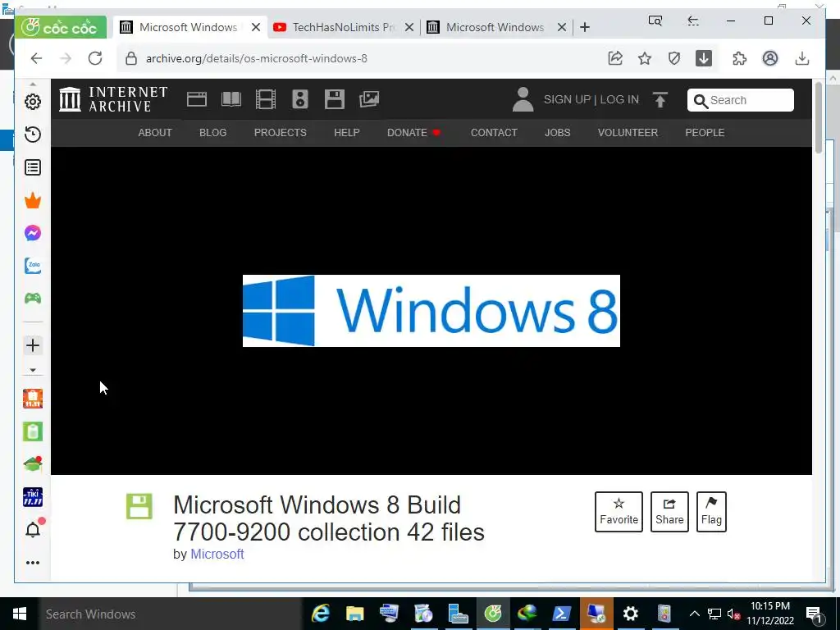840x630 pixels.
Task: Click the Upload arrow icon
Action: [660, 99]
